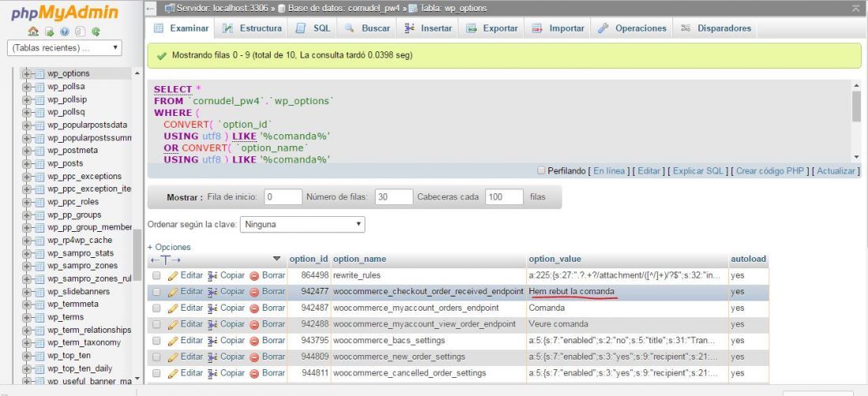Expand the wp_ppc_roles tree node
Viewport: 868px width, 396px height.
click(x=26, y=202)
